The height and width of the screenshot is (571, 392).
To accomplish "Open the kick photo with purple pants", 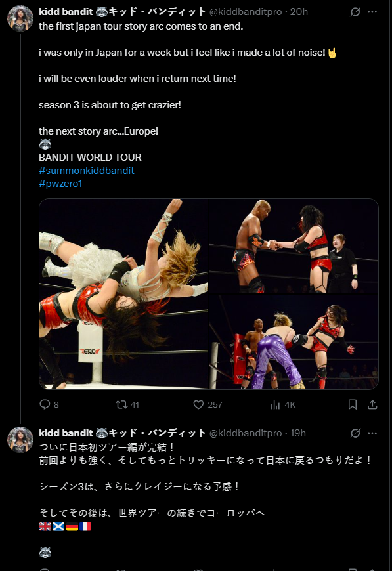I will [294, 342].
